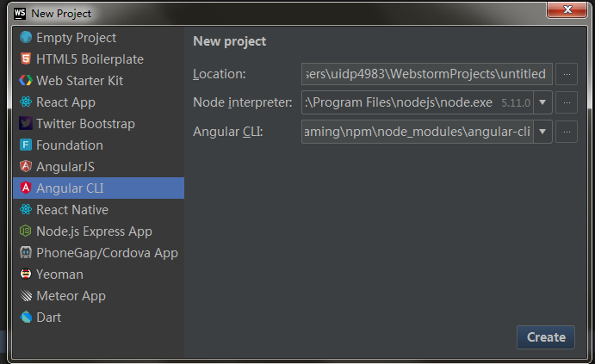
Task: Click the HTML5 Boilerplate shield icon
Action: click(x=26, y=59)
